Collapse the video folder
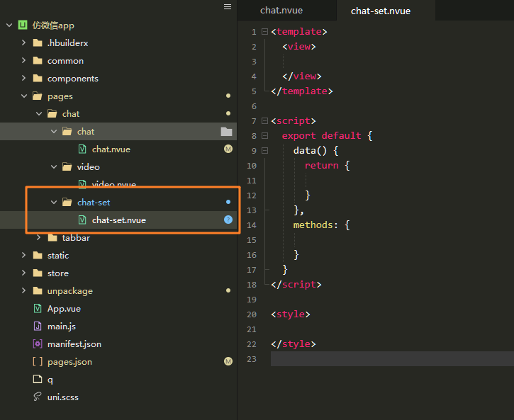Screen dimensions: 514x420 pyautogui.click(x=54, y=167)
